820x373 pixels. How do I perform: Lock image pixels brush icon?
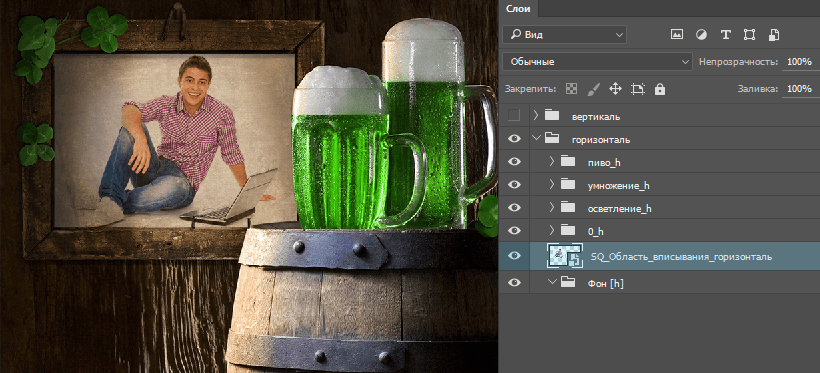pyautogui.click(x=594, y=89)
